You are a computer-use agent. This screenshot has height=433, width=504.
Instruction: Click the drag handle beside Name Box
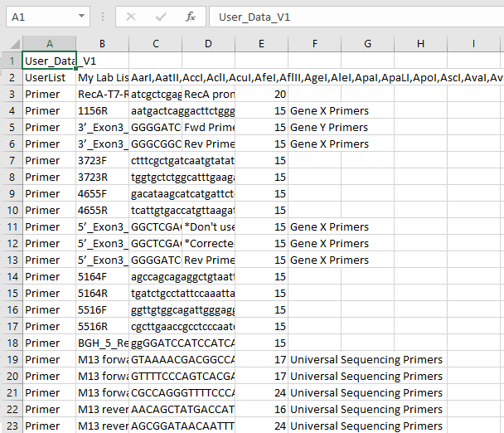100,17
